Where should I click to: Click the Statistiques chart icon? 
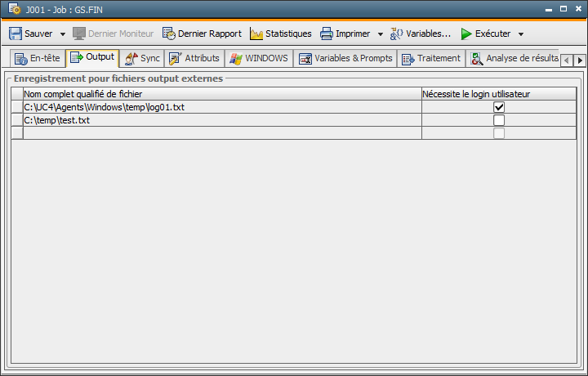[256, 34]
